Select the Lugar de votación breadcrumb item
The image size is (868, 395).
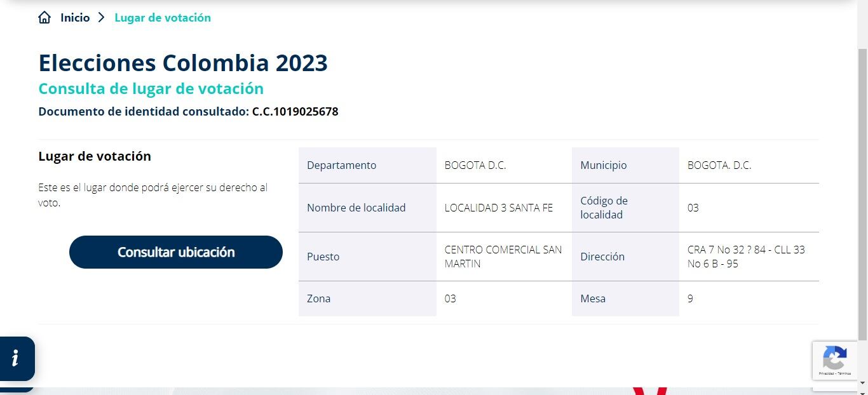(x=163, y=17)
